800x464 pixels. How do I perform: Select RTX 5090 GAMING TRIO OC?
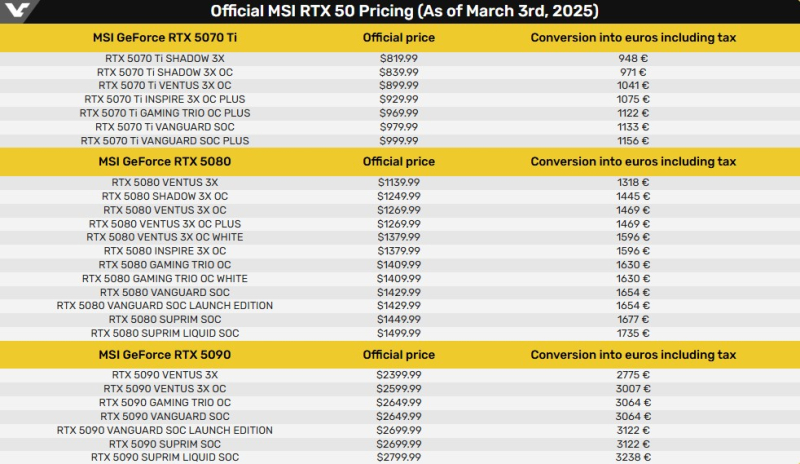(x=164, y=402)
